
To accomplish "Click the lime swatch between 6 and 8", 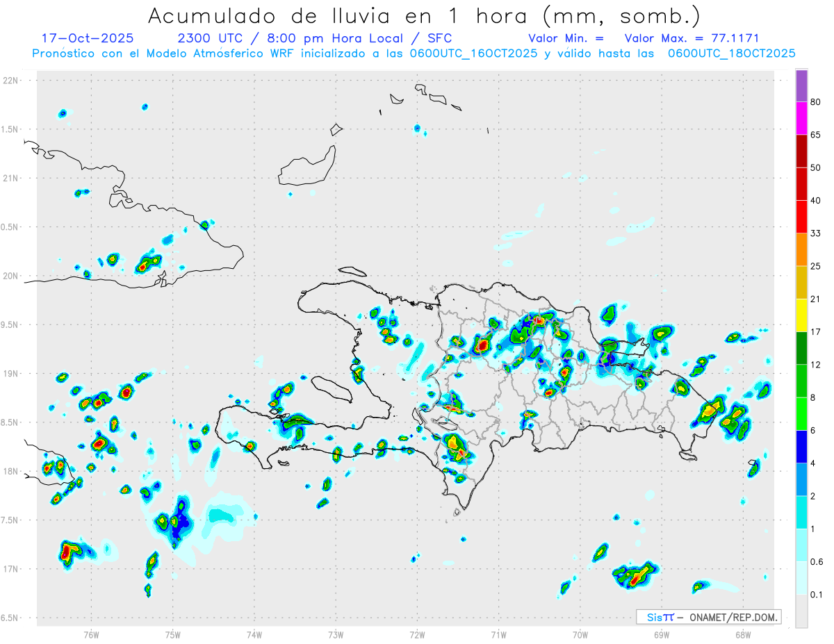I will coord(801,413).
